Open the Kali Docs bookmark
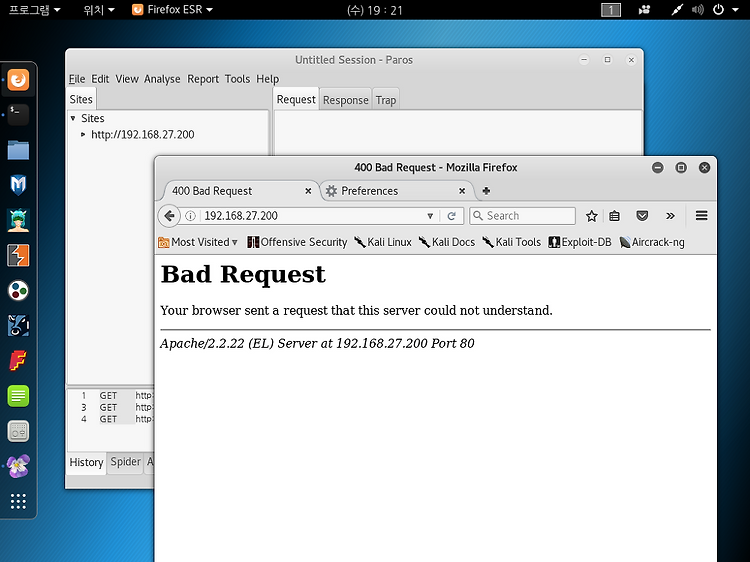 446,242
